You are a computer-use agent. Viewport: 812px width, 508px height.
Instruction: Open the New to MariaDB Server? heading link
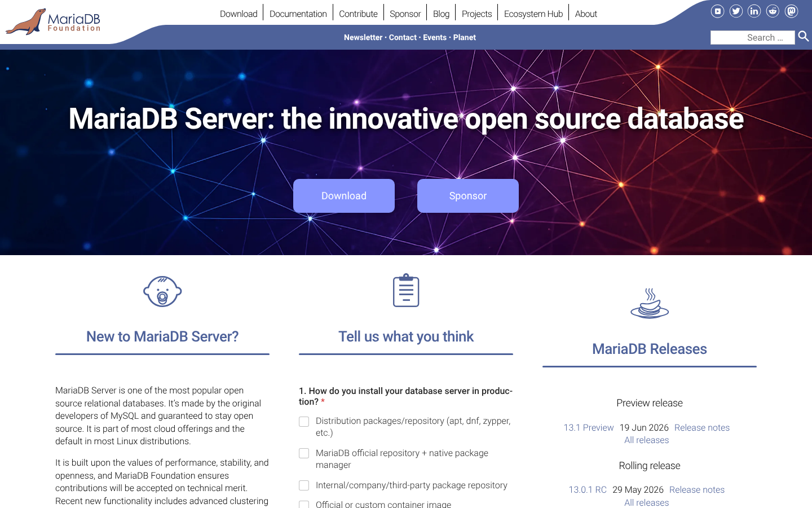pos(162,336)
